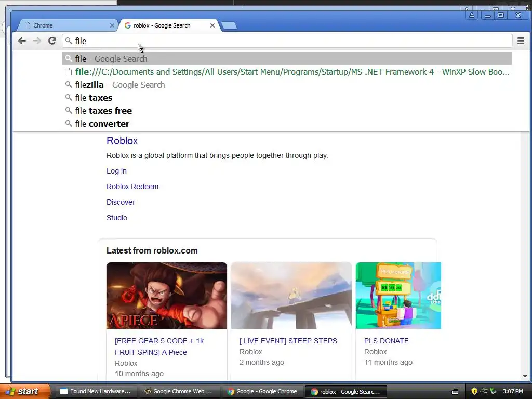Follow the Log In sitelink
The height and width of the screenshot is (399, 532).
116,171
